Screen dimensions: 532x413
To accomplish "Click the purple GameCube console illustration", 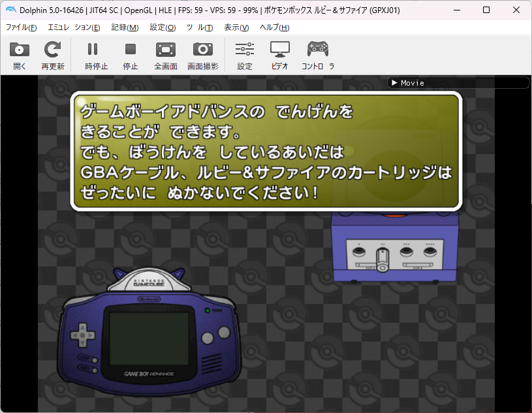I will tap(396, 246).
